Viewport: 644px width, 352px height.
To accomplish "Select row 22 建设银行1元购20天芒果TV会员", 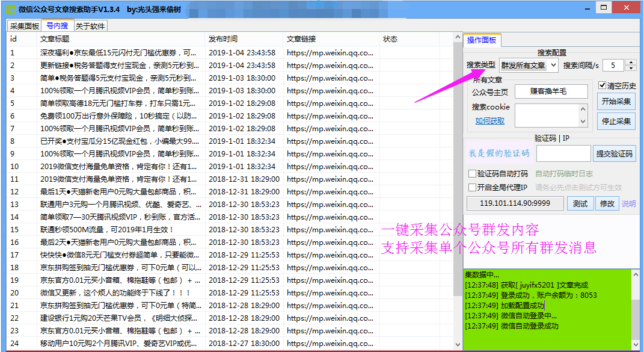I will pos(230,318).
